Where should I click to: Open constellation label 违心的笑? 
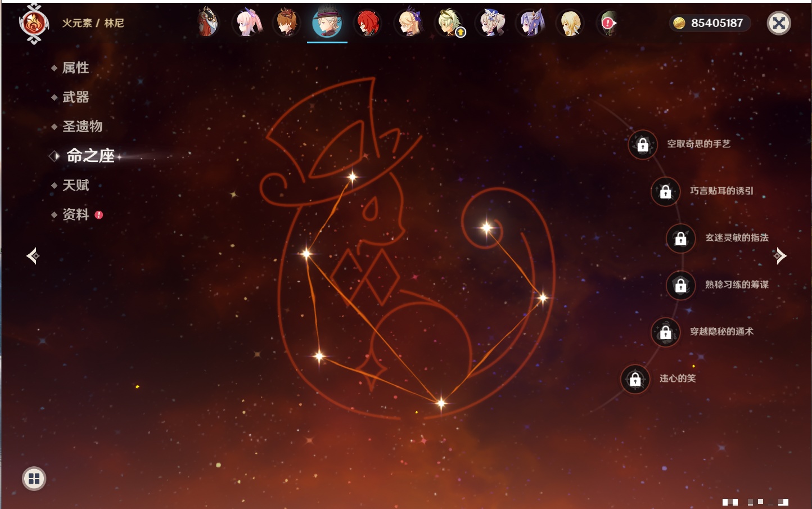tap(678, 379)
